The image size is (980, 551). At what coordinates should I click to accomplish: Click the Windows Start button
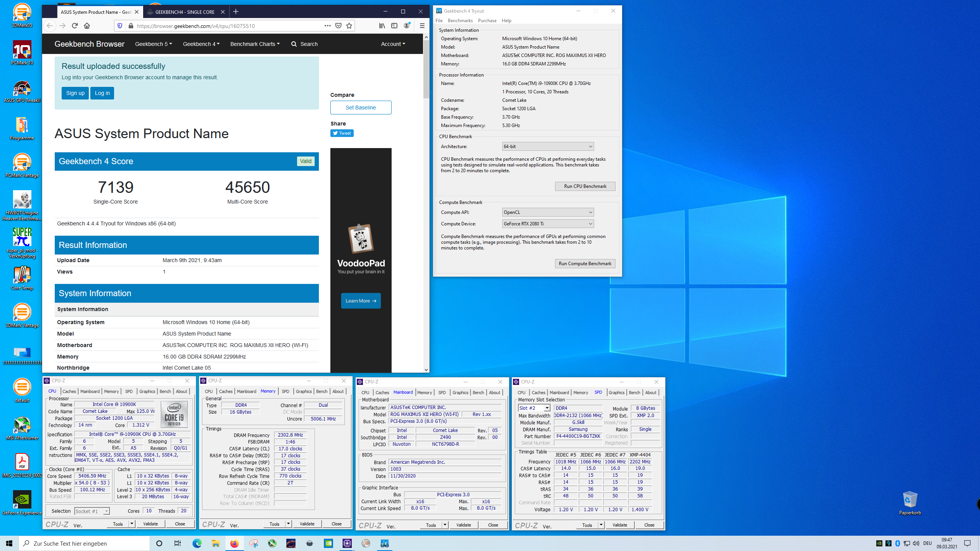click(x=9, y=543)
